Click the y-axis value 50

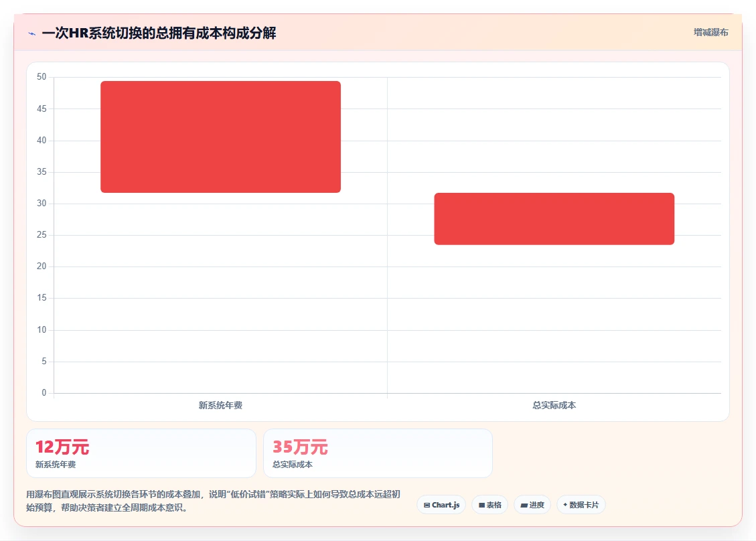coord(42,77)
